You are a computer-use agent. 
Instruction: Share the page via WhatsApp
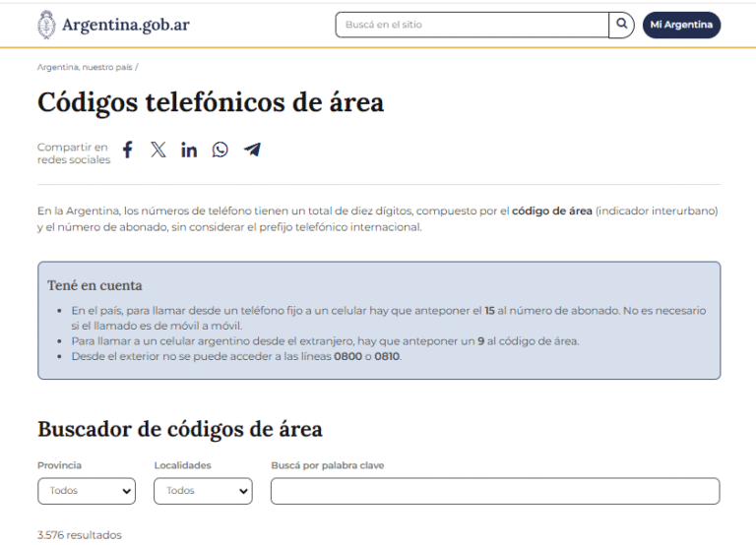pyautogui.click(x=220, y=150)
